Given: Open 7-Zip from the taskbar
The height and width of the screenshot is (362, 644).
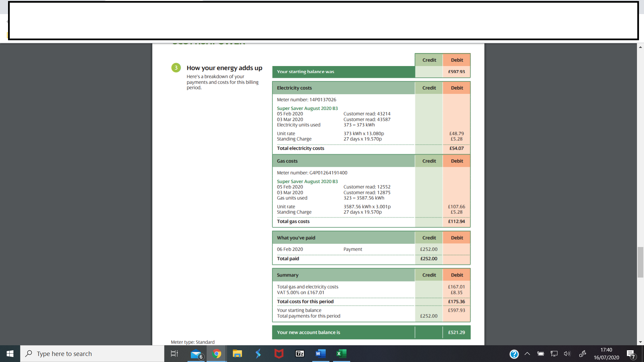Looking at the screenshot, I should [x=300, y=354].
